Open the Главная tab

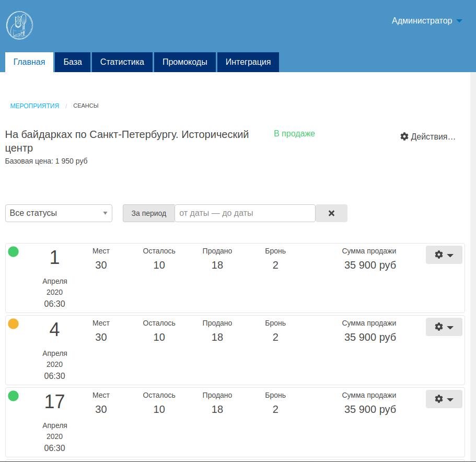[x=29, y=62]
